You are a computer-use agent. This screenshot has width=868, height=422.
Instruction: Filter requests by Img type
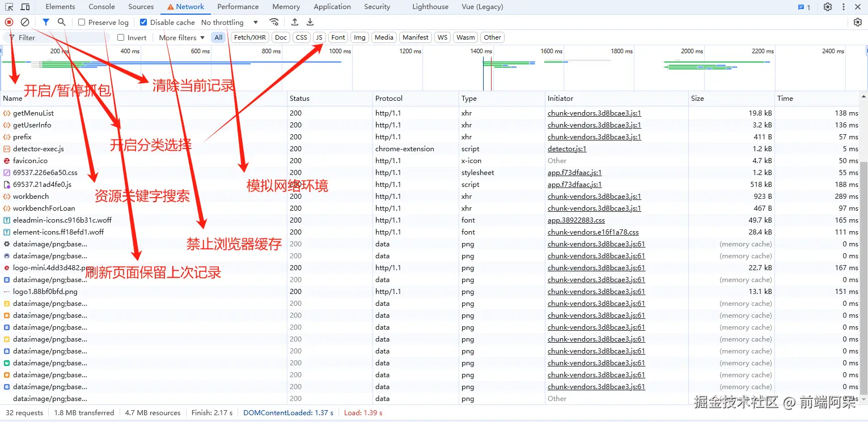tap(359, 37)
